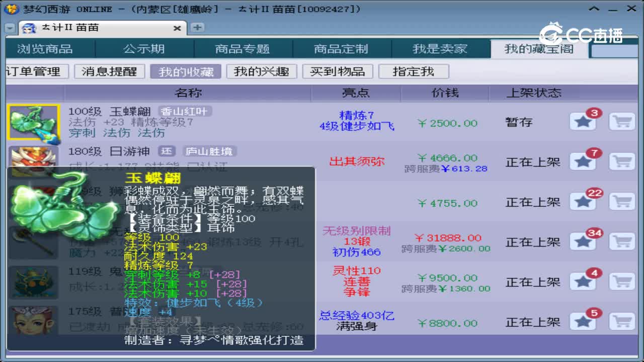The height and width of the screenshot is (362, 644).
Task: Click the 暂存 status text
Action: pos(519,122)
